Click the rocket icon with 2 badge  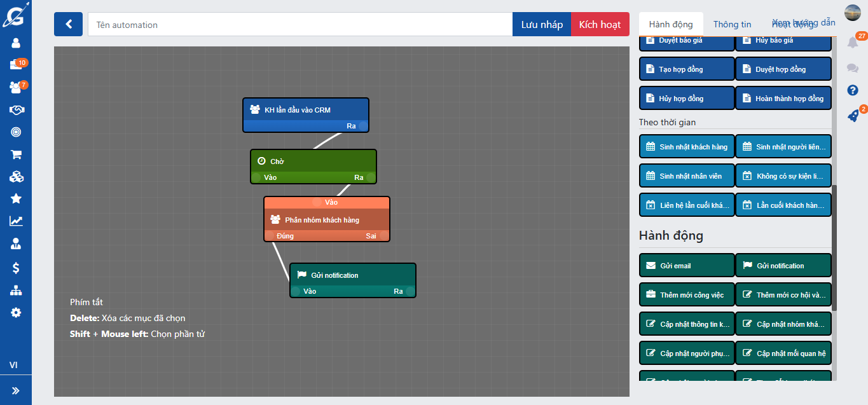(853, 116)
